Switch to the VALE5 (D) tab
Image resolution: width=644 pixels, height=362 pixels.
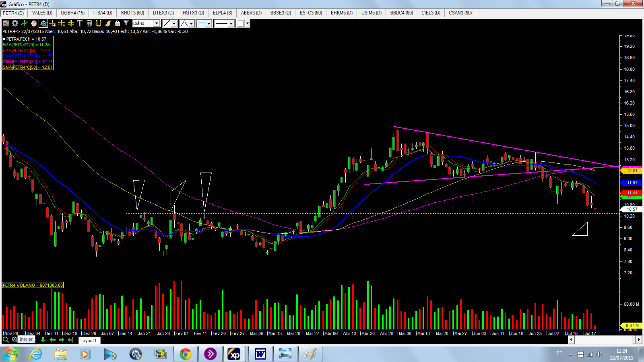click(x=42, y=13)
